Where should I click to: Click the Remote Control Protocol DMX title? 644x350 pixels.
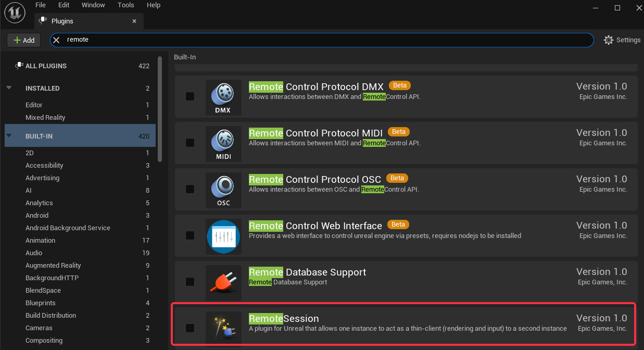click(316, 86)
